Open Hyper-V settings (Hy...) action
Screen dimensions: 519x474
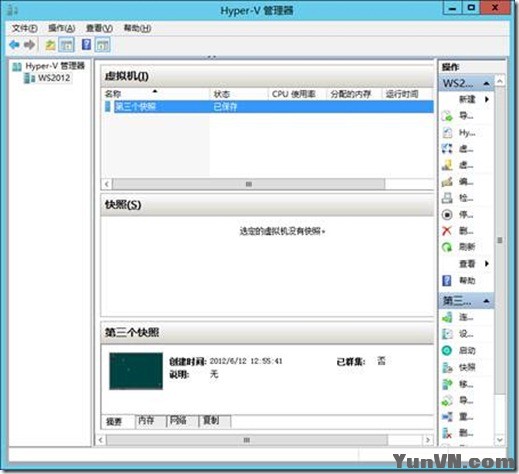[x=466, y=133]
